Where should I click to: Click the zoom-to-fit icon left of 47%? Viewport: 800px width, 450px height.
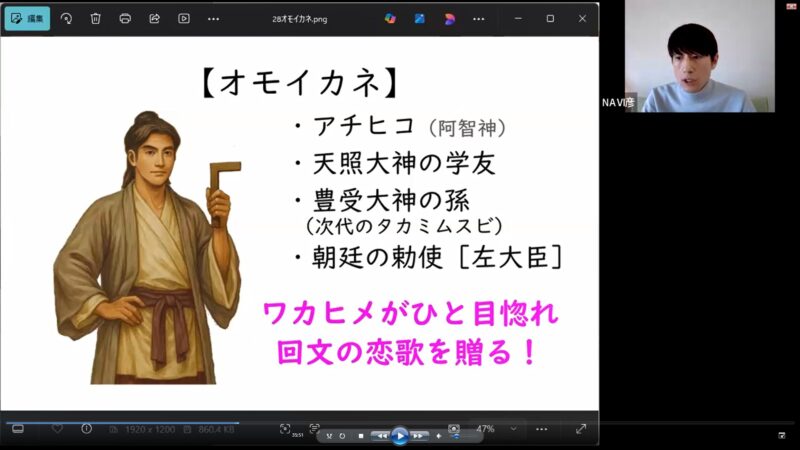454,429
